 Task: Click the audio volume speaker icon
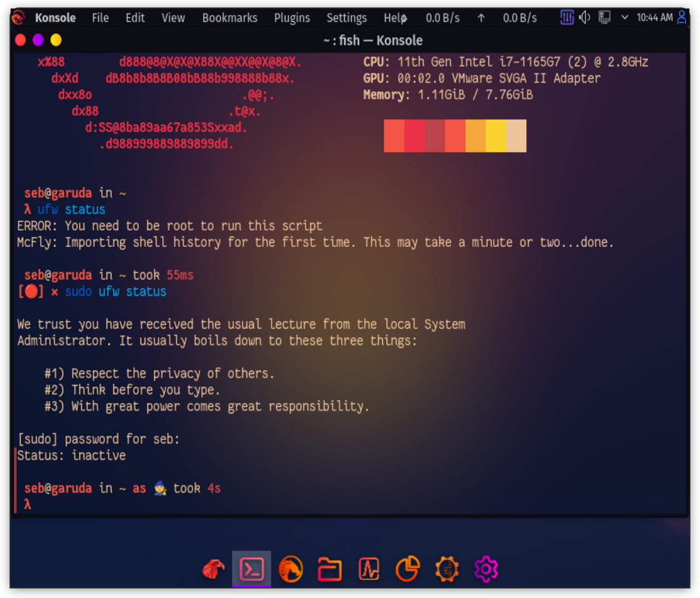tap(585, 18)
